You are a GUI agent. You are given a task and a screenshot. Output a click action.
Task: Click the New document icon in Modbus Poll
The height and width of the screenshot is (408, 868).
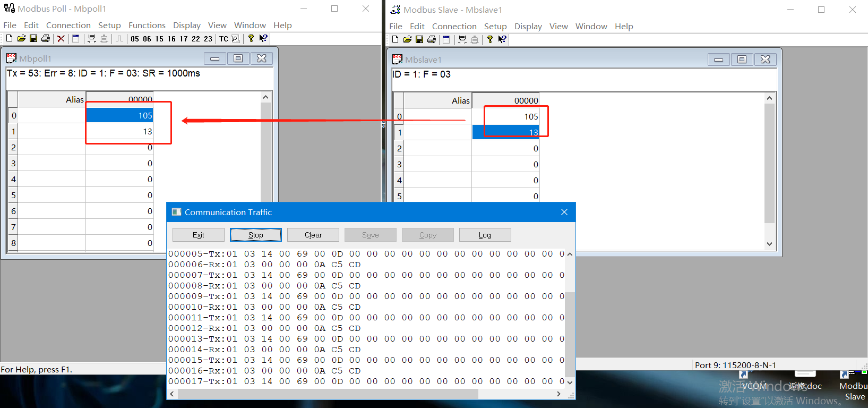tap(9, 39)
